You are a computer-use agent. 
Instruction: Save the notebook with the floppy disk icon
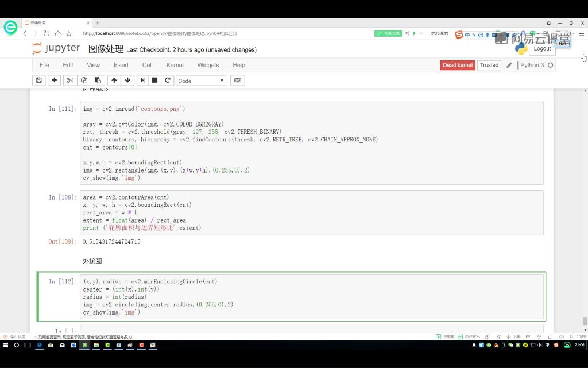tap(38, 80)
